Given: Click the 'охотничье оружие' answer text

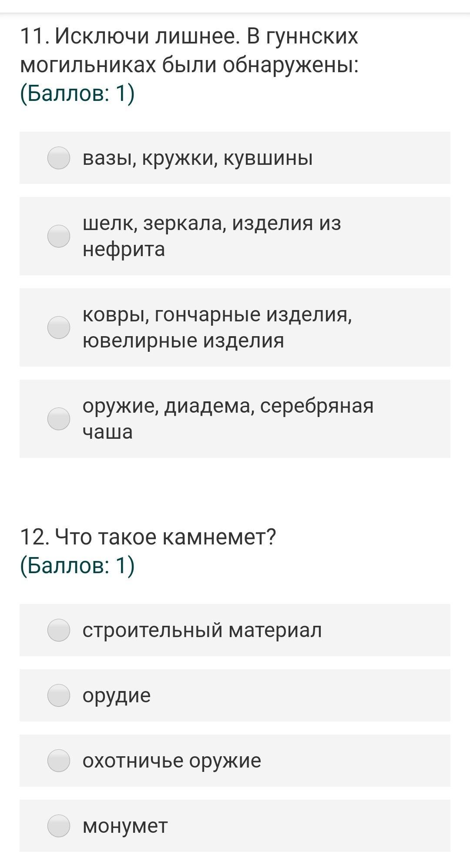Looking at the screenshot, I should point(171,761).
